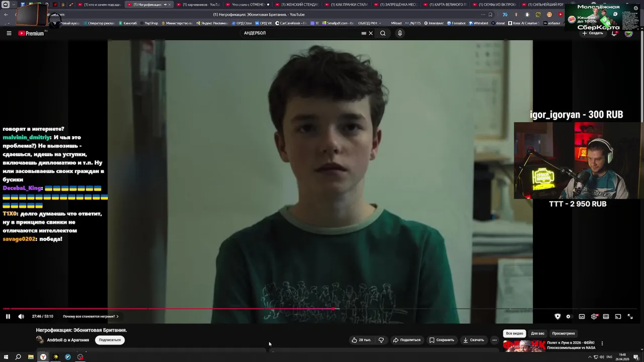Click Yandex Browser taskbar icon
Image resolution: width=644 pixels, height=362 pixels.
(43, 357)
